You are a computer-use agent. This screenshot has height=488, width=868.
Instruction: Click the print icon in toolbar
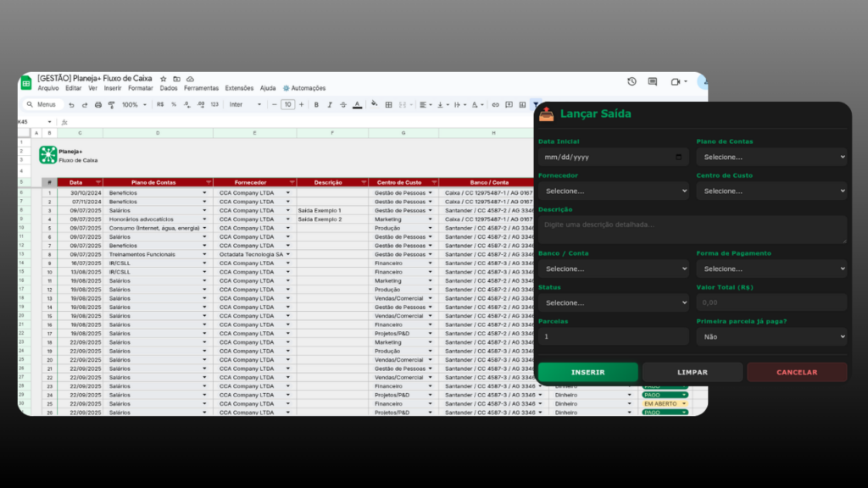[x=98, y=105]
